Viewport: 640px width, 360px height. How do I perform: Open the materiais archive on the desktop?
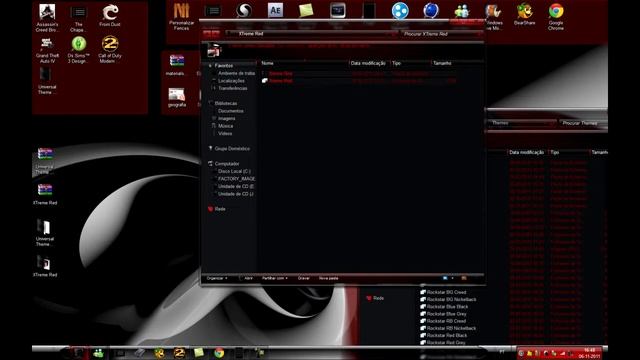(176, 65)
